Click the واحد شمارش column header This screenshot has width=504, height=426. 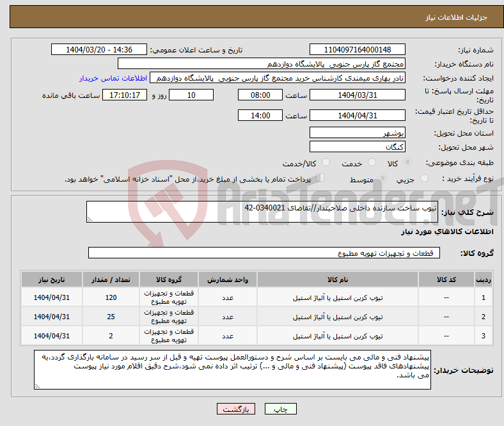(x=228, y=280)
